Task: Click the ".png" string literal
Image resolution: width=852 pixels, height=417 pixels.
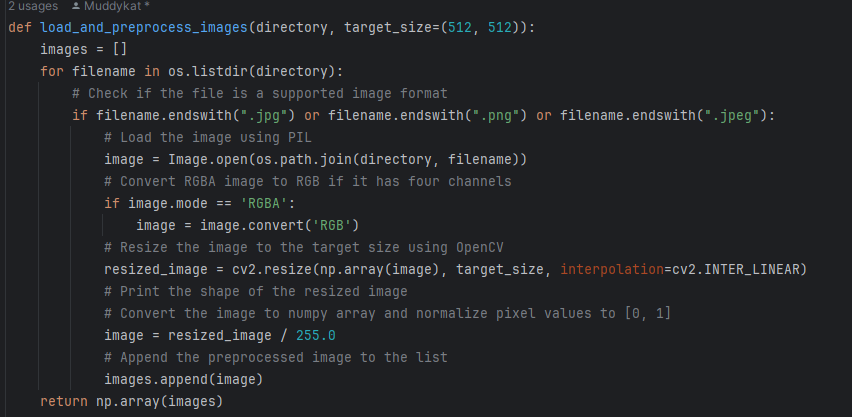Action: [x=500, y=116]
